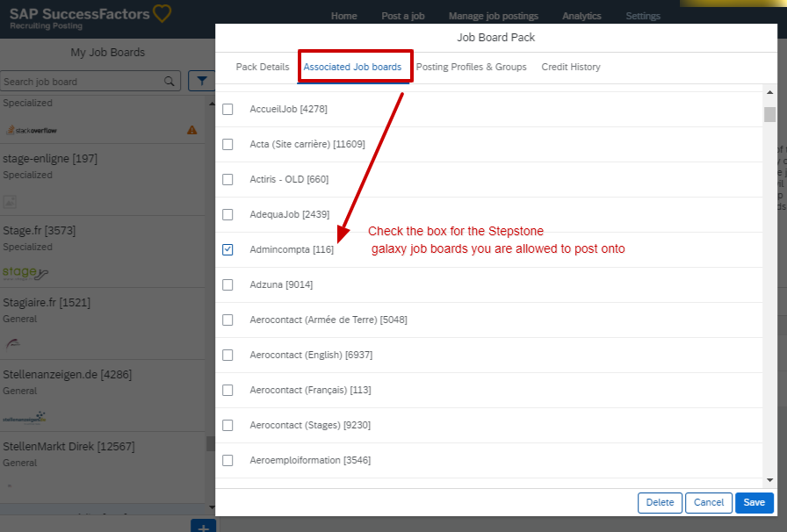Click the search magnifier in job board search
The image size is (787, 532).
[x=170, y=82]
